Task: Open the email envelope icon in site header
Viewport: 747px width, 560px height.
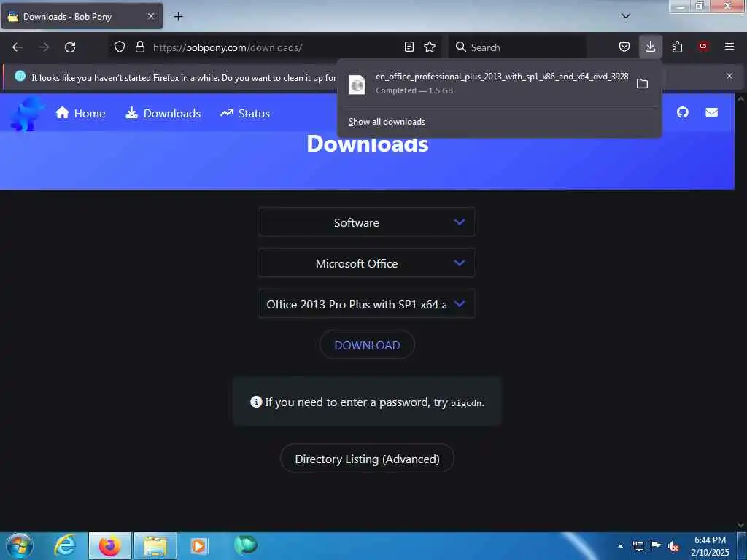Action: tap(711, 112)
